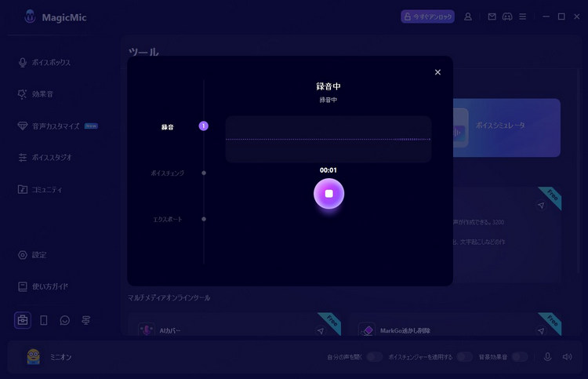588x379 pixels.
Task: Open the AIカバー tool card
Action: coord(234,325)
